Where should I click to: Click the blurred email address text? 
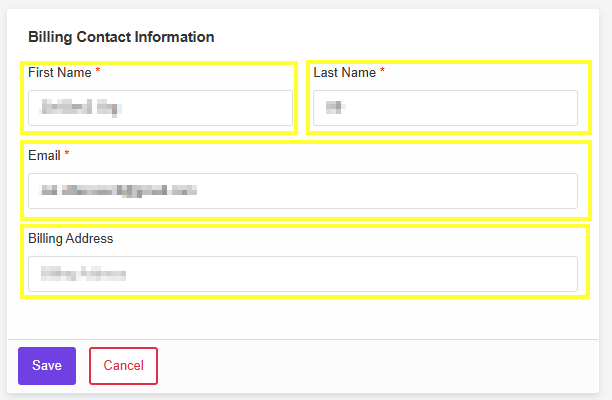(118, 191)
